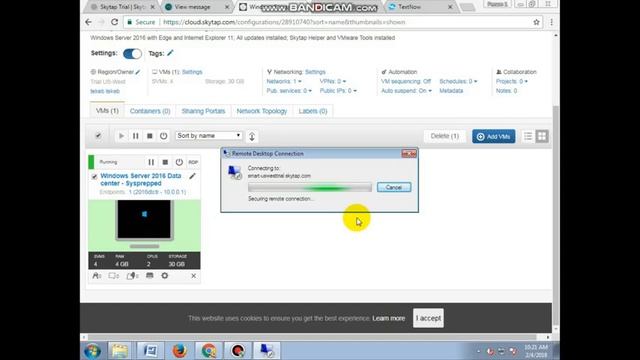Open Windows Server 2016 Data center VM link
The width and height of the screenshot is (640, 360).
coord(141,180)
